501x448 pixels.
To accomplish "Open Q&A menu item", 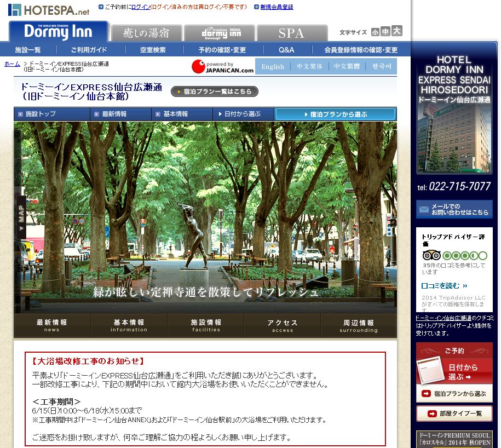I will 286,50.
